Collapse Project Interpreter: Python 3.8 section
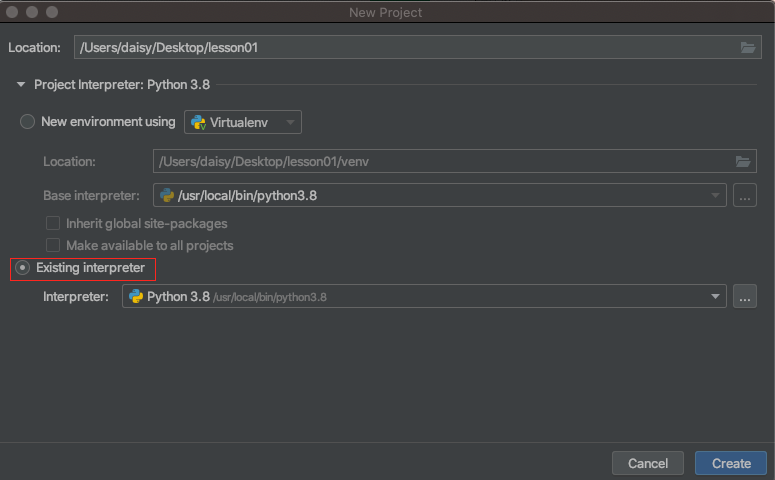The height and width of the screenshot is (480, 775). 21,85
